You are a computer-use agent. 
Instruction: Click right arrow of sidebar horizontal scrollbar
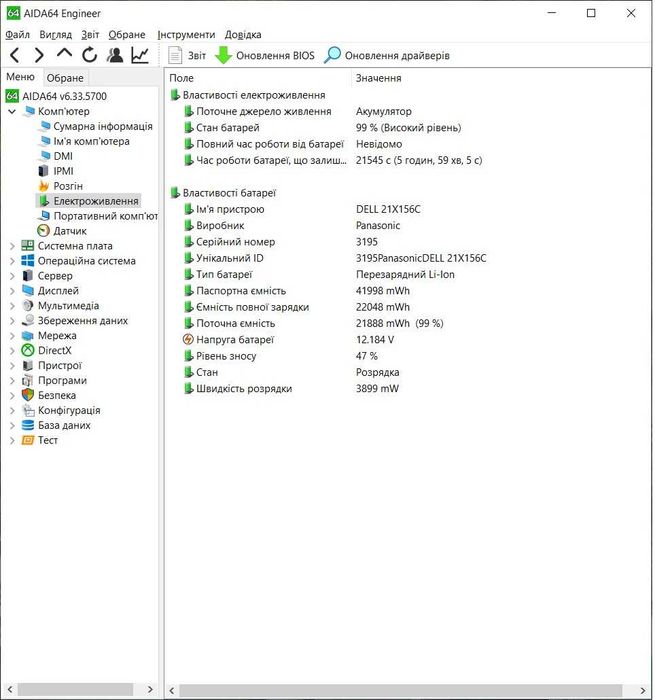pyautogui.click(x=150, y=689)
